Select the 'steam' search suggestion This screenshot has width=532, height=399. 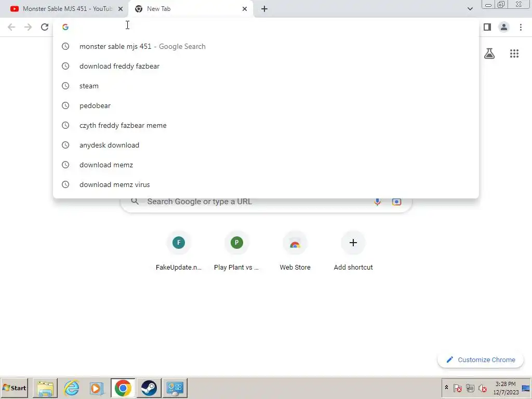point(265,86)
